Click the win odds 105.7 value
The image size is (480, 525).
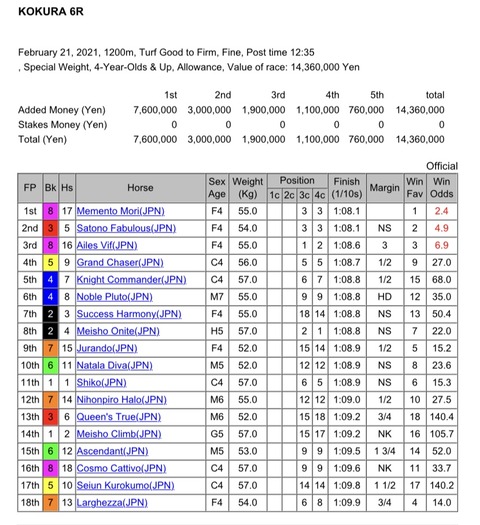tap(442, 434)
